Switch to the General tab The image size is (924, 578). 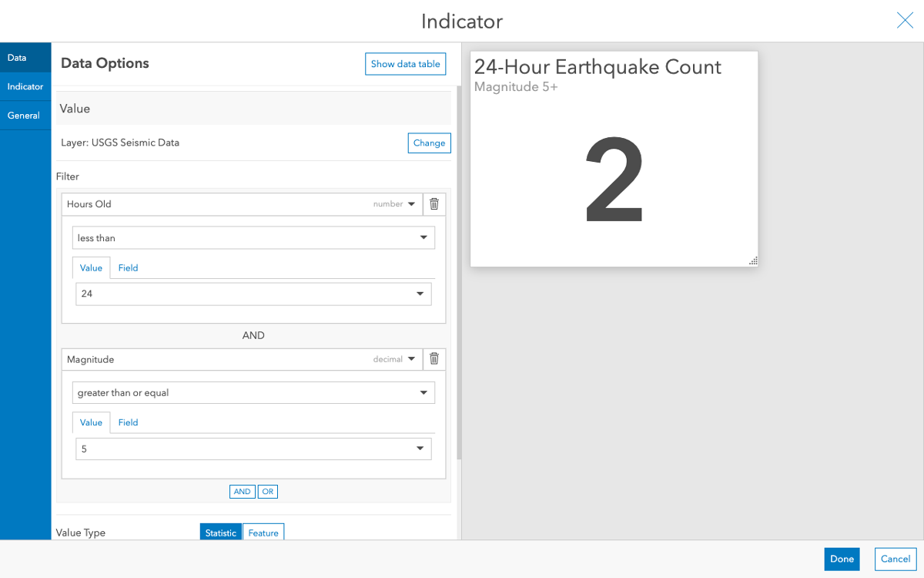(x=24, y=115)
